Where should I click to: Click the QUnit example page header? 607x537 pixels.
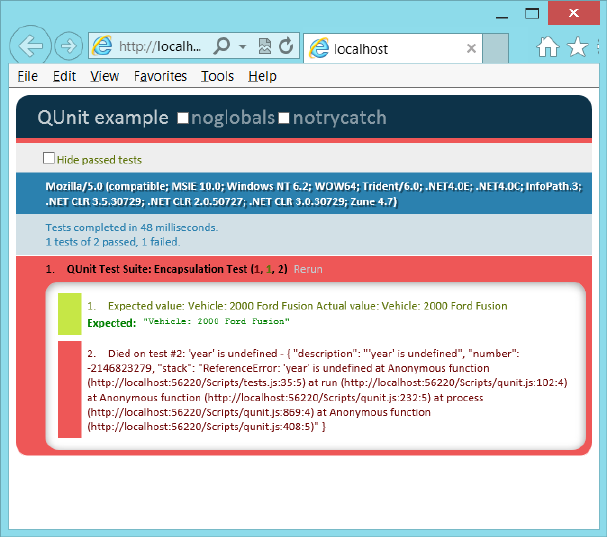pos(103,117)
